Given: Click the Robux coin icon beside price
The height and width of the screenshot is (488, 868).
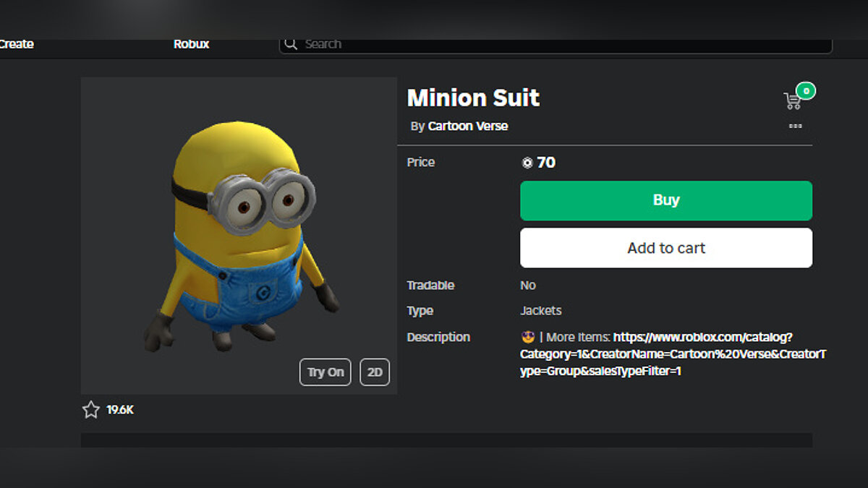Looking at the screenshot, I should pyautogui.click(x=527, y=163).
